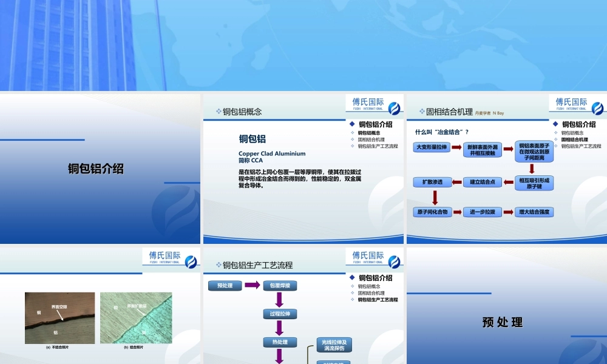This screenshot has width=607, height=364.
Task: Click the (a) 不结合照片 micrograph image
Action: [x=59, y=318]
